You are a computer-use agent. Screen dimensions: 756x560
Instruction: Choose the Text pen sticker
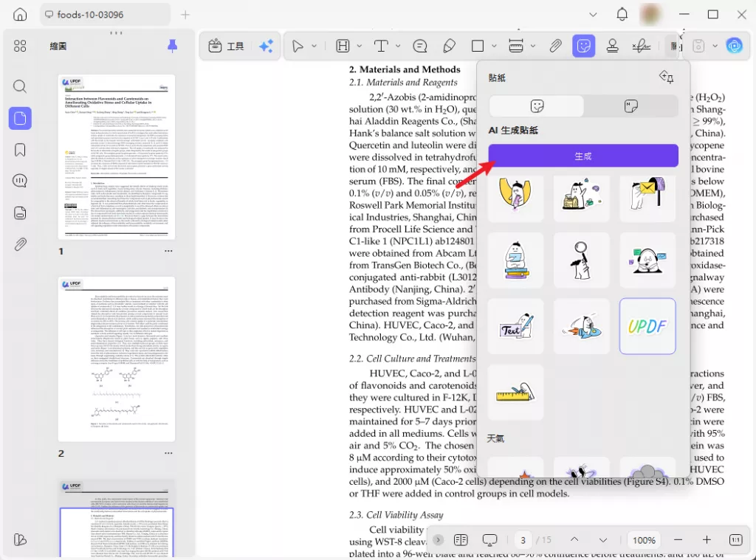515,326
